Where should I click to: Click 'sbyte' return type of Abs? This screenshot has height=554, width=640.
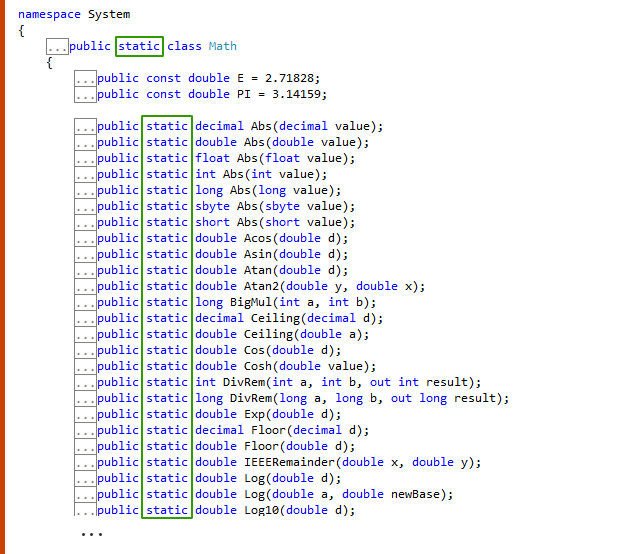pyautogui.click(x=212, y=207)
